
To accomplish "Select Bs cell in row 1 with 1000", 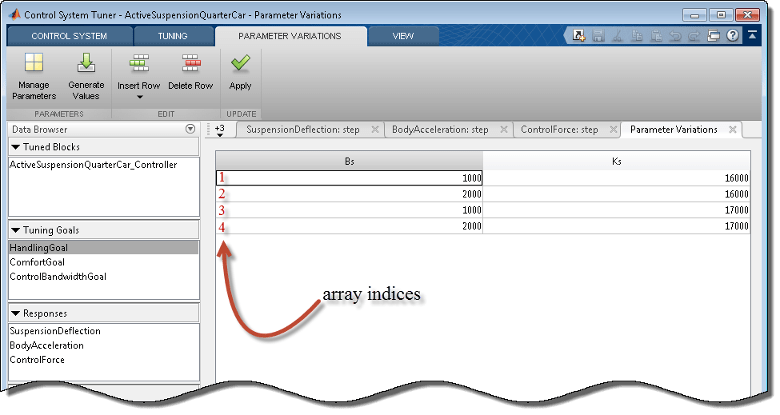I will 349,178.
